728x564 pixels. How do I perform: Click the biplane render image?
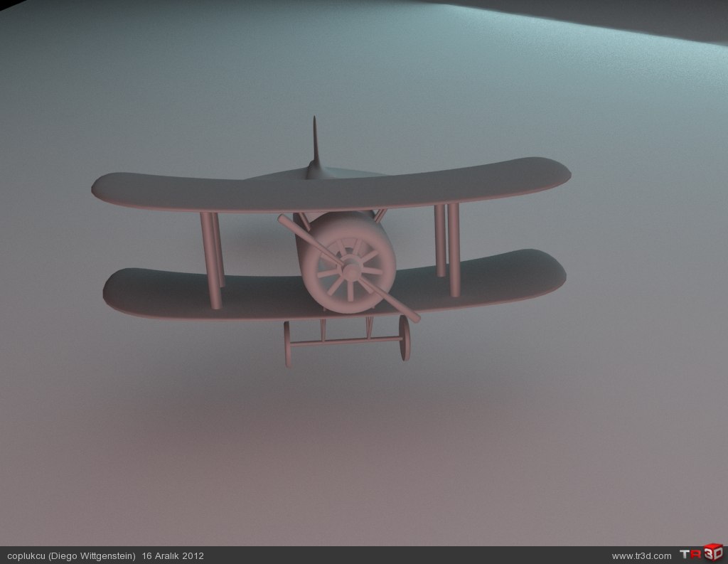coord(364,273)
